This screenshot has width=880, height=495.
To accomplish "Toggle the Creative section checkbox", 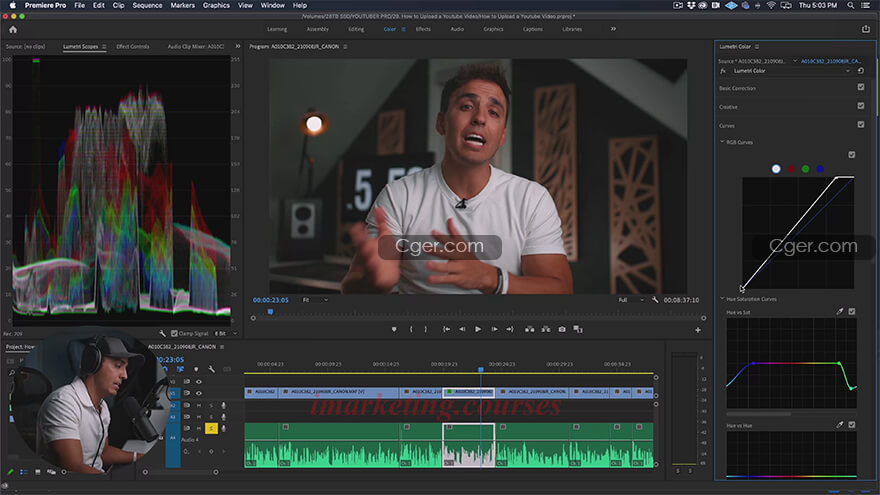I will pyautogui.click(x=860, y=106).
